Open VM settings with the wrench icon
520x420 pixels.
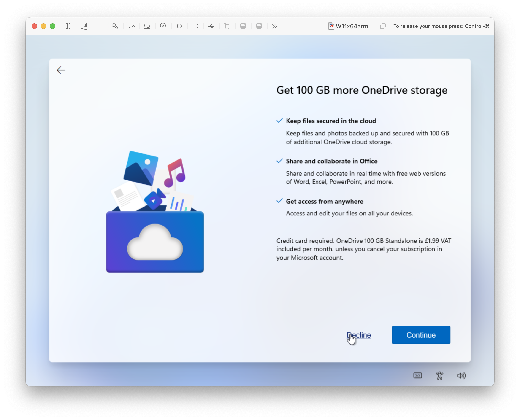click(115, 26)
